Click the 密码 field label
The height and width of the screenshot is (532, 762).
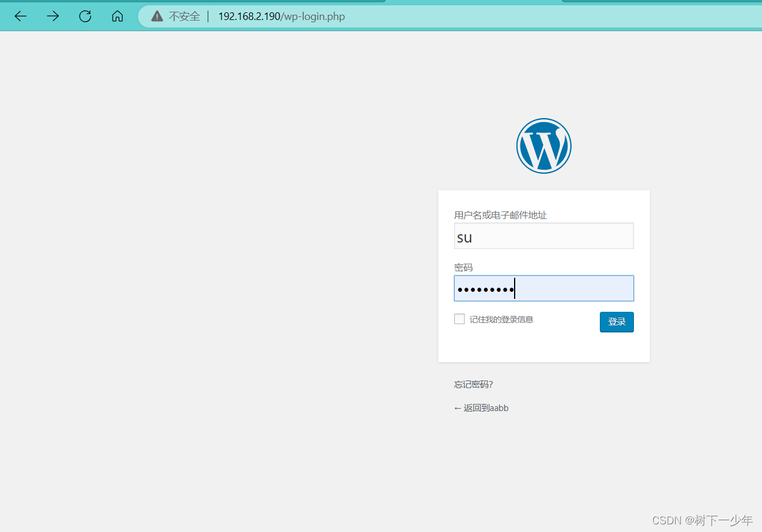pos(464,268)
